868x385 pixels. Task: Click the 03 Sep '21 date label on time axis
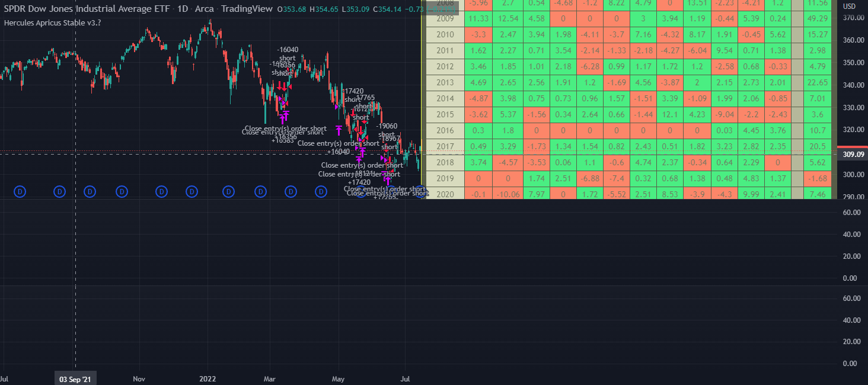(75, 378)
